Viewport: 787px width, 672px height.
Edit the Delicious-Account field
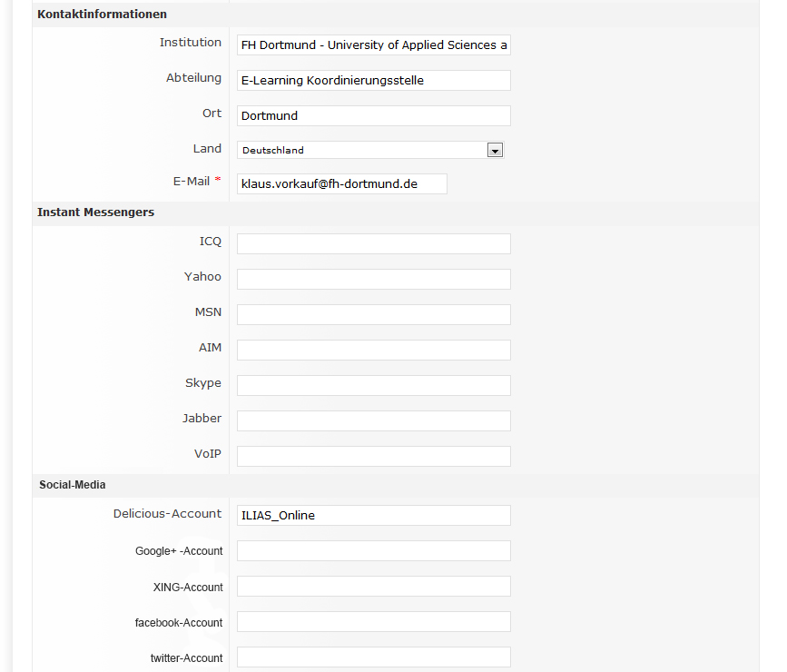pos(373,516)
